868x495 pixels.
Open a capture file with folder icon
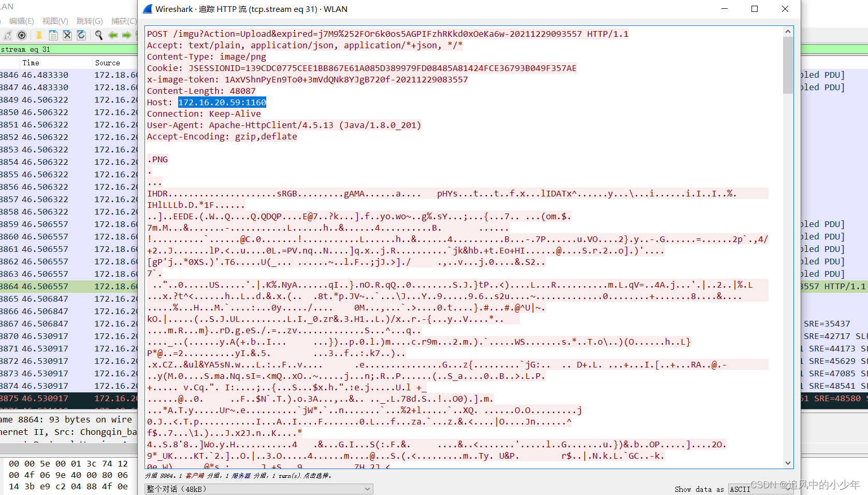point(38,35)
